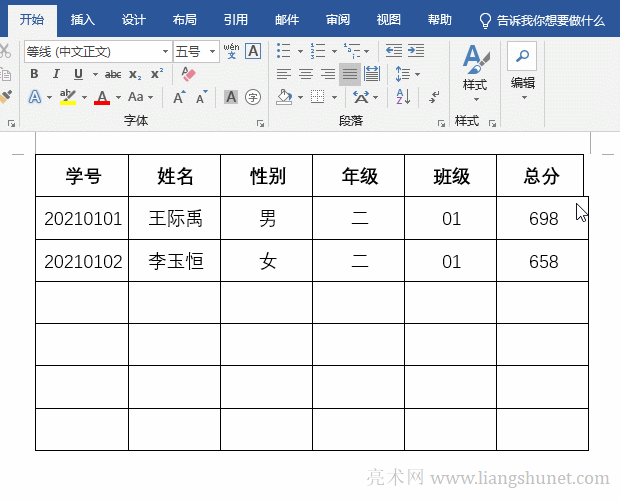620x500 pixels.
Task: Apply text effects A icon
Action: 35,97
